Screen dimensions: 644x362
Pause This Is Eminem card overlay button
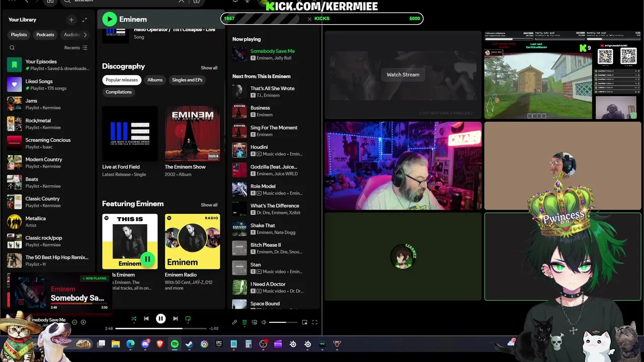tap(147, 259)
